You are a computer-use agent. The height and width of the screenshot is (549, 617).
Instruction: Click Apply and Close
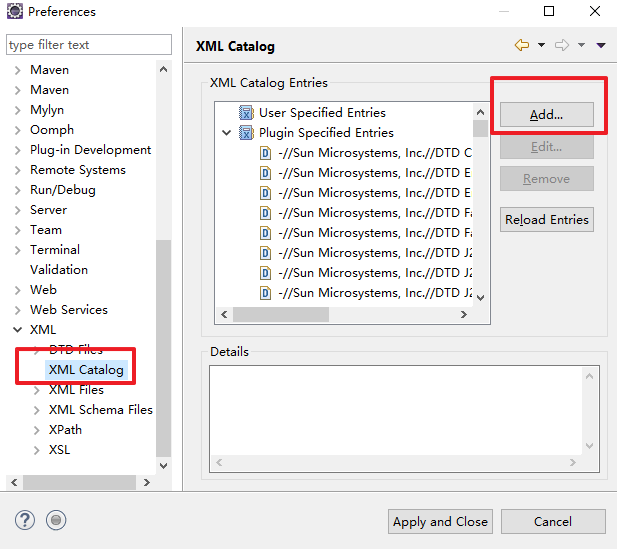(440, 521)
